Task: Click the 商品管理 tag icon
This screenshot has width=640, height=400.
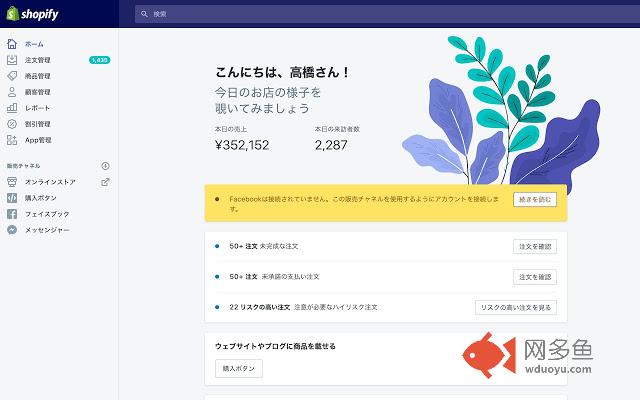Action: point(12,76)
